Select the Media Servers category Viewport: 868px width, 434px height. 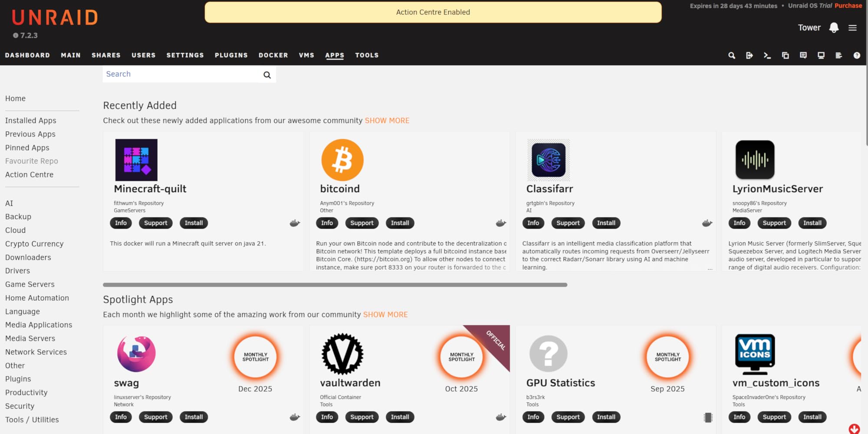coord(30,339)
